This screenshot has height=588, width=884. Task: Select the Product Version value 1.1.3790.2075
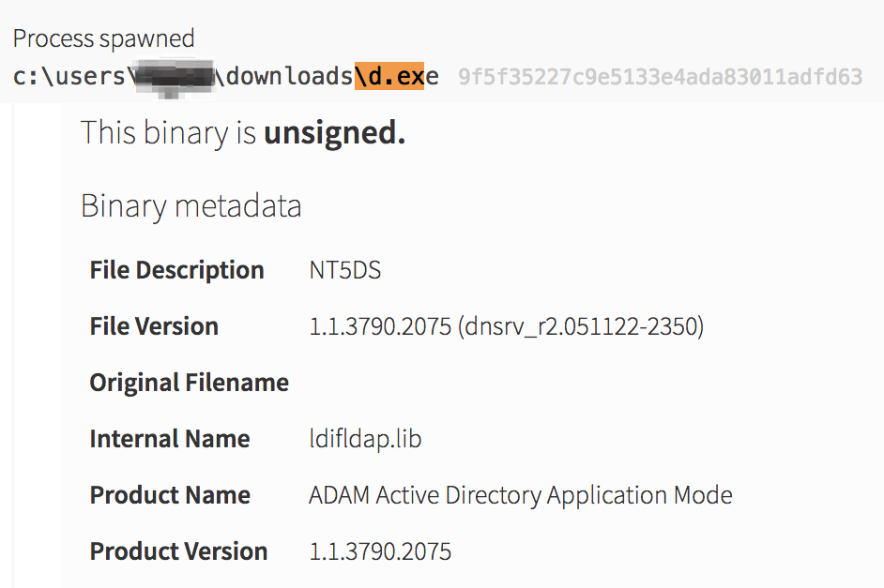coord(380,551)
